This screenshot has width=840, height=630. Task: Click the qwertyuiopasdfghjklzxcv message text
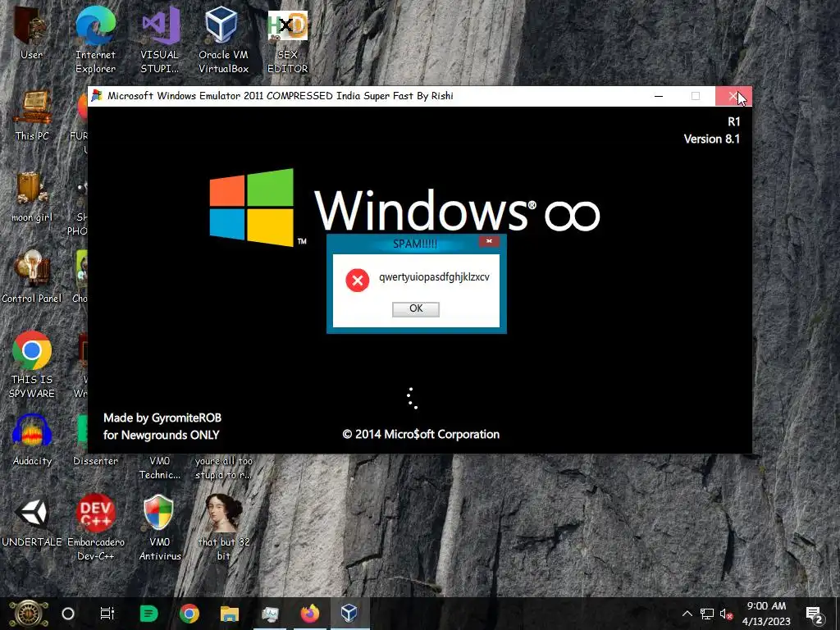tap(434, 277)
